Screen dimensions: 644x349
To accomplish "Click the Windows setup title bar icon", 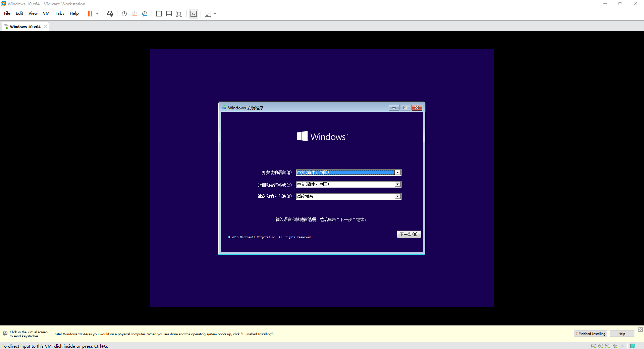I will tap(224, 108).
